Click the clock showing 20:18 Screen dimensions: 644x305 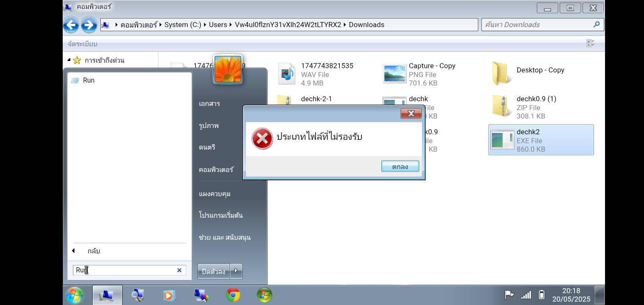click(x=571, y=291)
